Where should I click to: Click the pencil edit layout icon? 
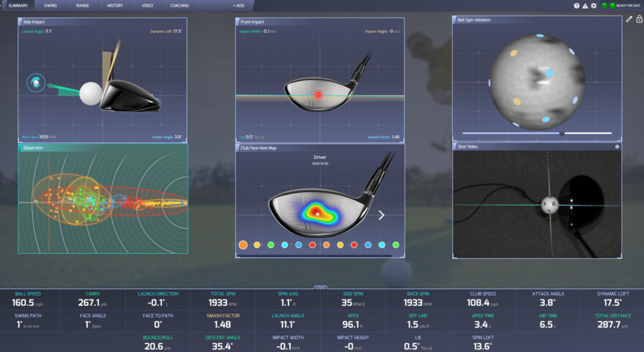coord(629,19)
